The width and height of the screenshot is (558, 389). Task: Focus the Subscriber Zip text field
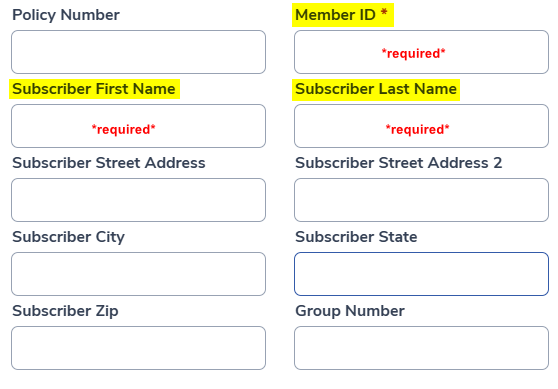138,348
